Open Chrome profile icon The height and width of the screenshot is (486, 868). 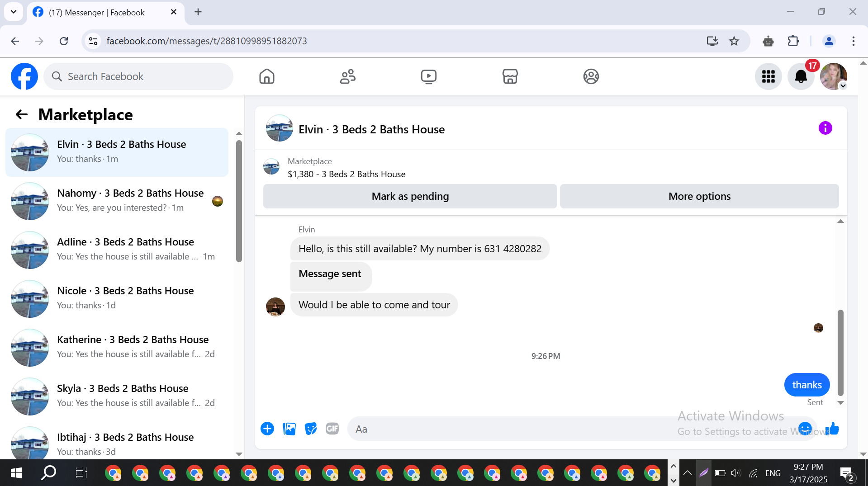coord(829,41)
